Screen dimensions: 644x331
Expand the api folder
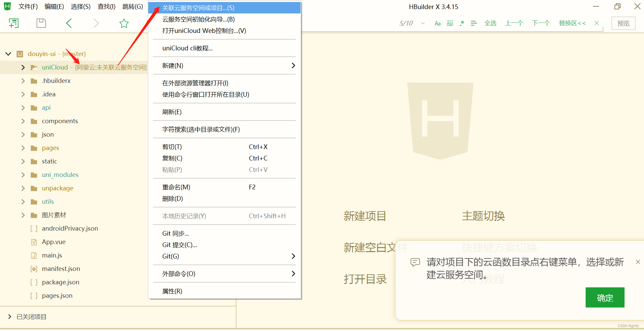pos(23,107)
